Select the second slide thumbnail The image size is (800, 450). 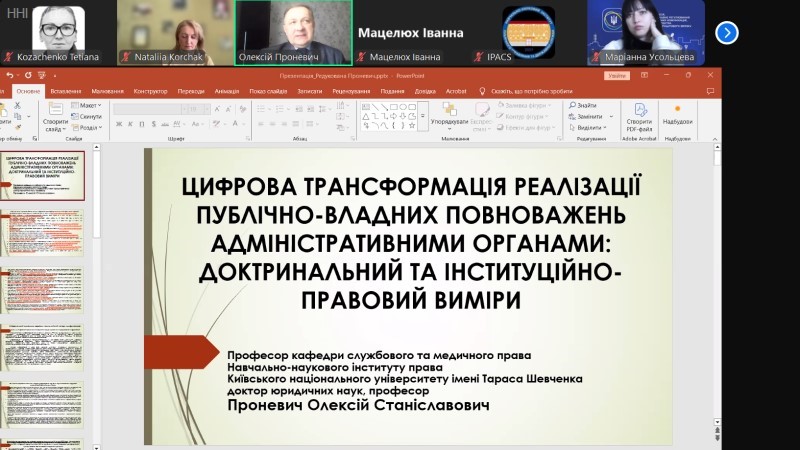(x=42, y=233)
